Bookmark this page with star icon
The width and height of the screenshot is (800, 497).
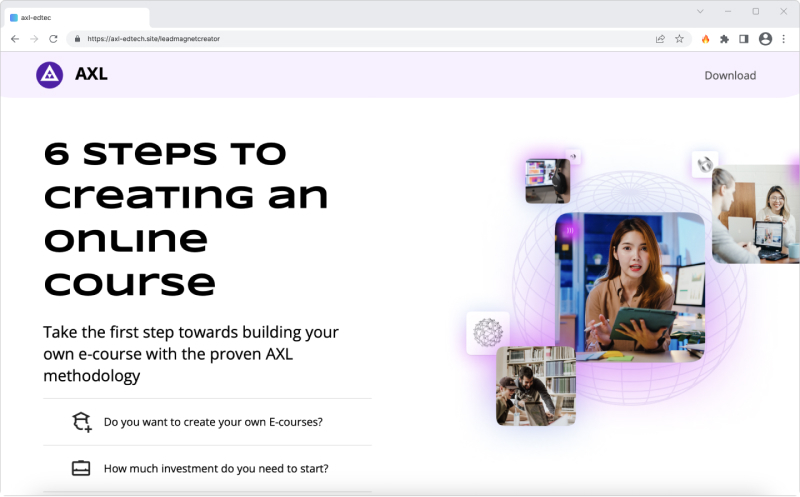coord(680,39)
